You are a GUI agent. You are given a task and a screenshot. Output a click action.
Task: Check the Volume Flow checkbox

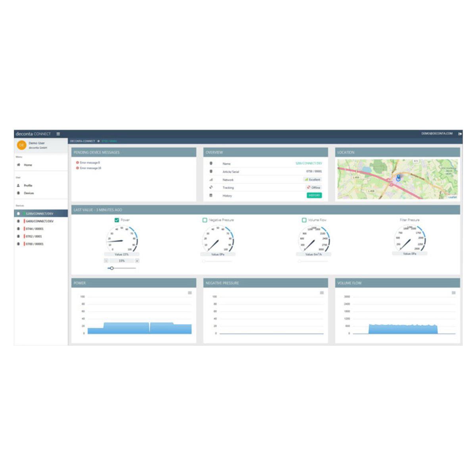304,220
